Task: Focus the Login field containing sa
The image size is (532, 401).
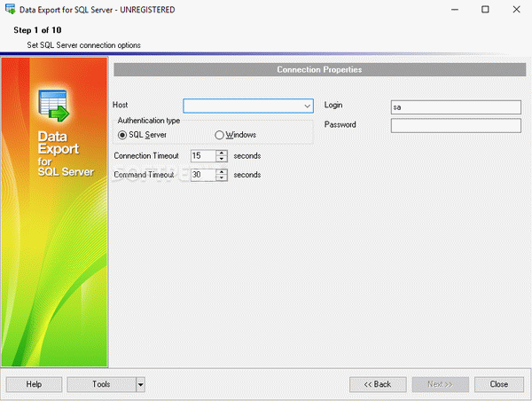Action: click(x=456, y=107)
